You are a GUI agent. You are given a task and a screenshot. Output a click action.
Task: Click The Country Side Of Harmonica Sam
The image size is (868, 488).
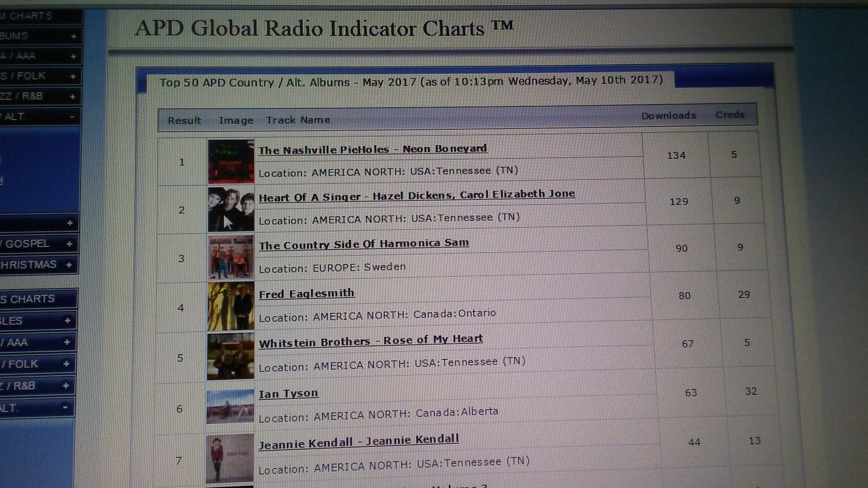tap(363, 244)
